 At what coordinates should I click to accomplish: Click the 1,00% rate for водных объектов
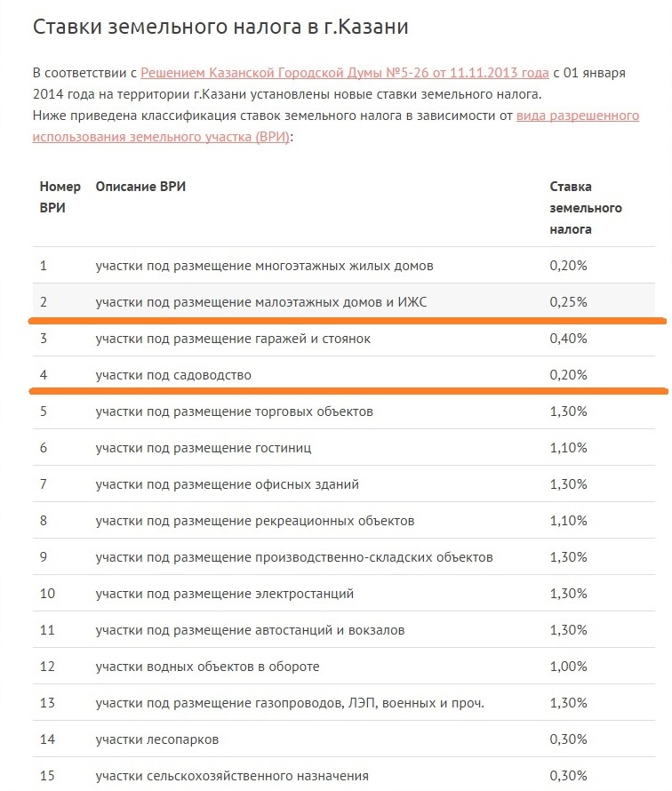point(568,667)
